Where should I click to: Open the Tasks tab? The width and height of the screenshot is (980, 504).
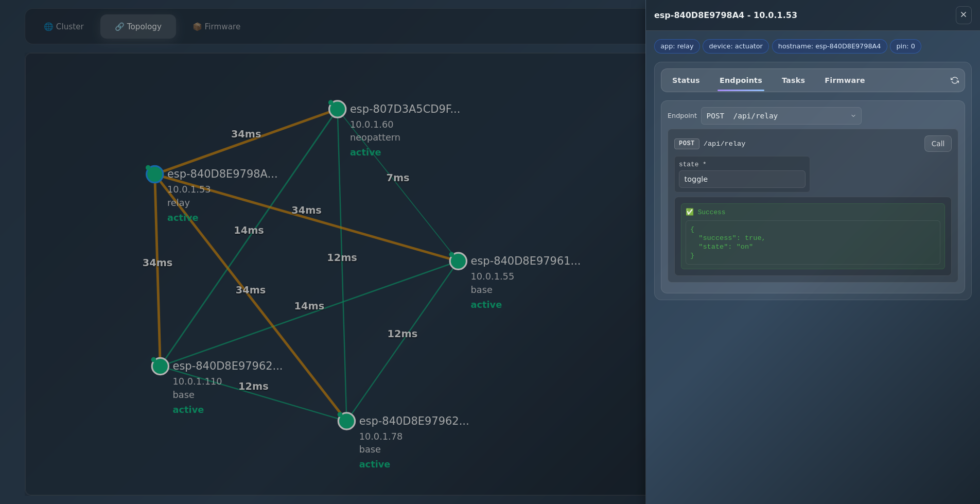pos(793,80)
